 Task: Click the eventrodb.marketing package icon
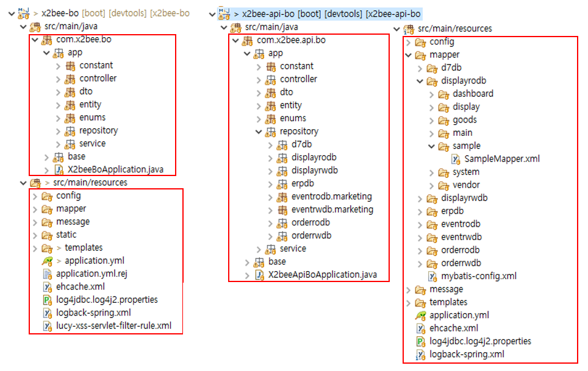click(x=282, y=197)
